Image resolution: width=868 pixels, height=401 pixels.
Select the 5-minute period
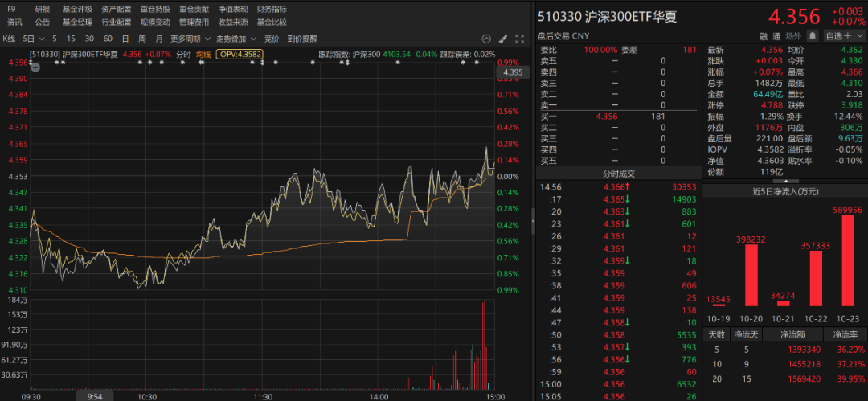(x=55, y=39)
